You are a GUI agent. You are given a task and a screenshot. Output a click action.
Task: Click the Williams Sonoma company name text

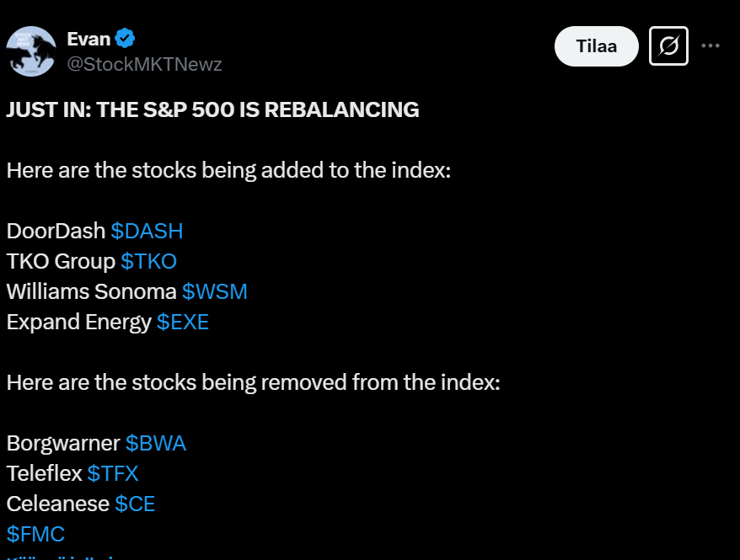(91, 291)
